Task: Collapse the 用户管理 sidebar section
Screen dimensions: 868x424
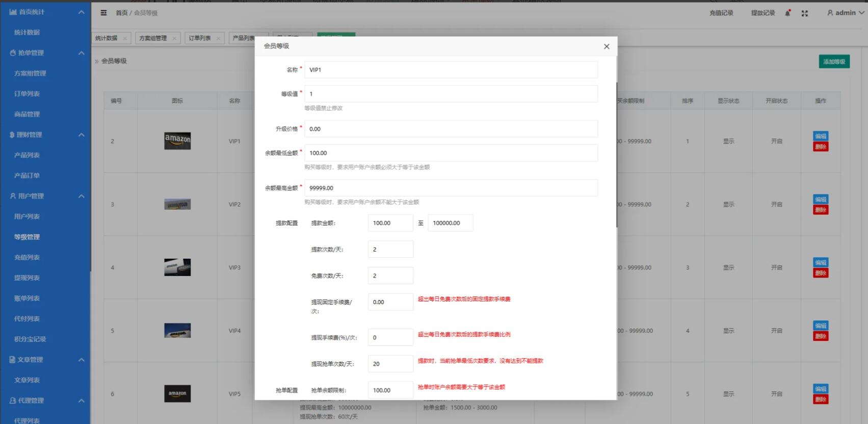Action: 81,196
